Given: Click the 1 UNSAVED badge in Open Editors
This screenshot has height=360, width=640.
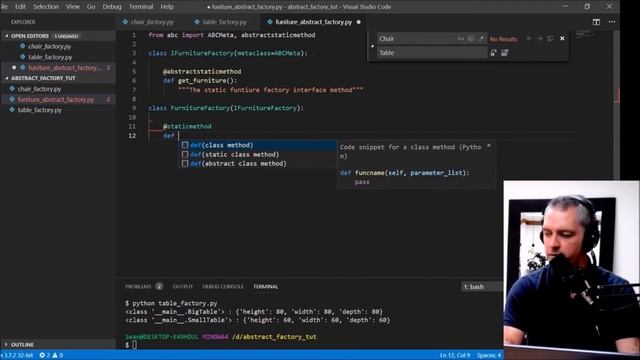Looking at the screenshot, I should [66, 36].
